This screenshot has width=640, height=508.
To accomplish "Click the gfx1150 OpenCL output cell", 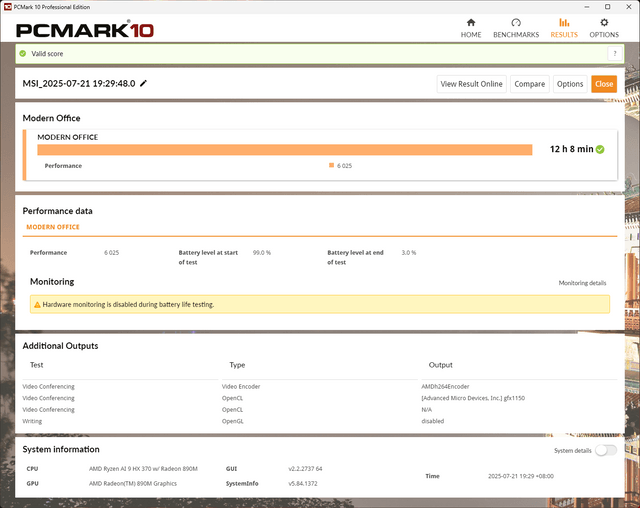I will coord(473,398).
